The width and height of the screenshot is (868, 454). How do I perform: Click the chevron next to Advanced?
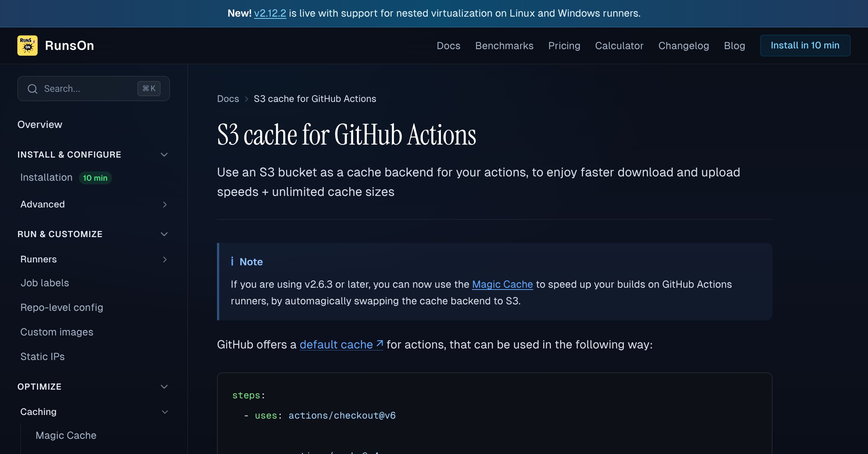point(165,205)
